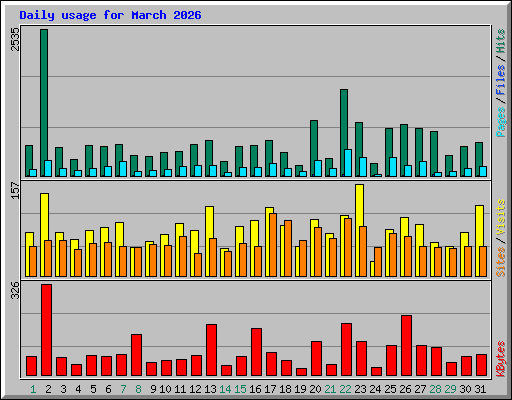512x400 pixels.
Task: Select the orange Sites bar for day 17
Action: pyautogui.click(x=273, y=245)
